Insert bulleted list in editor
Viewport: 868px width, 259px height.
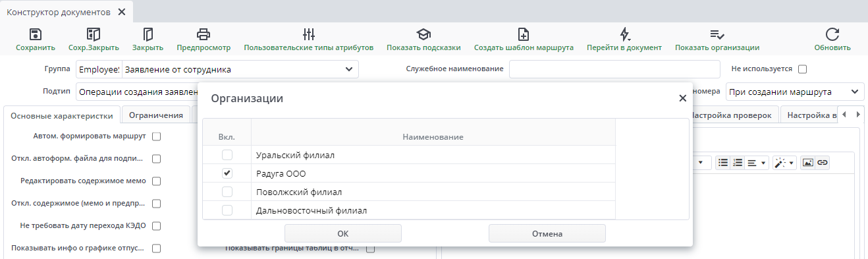723,162
